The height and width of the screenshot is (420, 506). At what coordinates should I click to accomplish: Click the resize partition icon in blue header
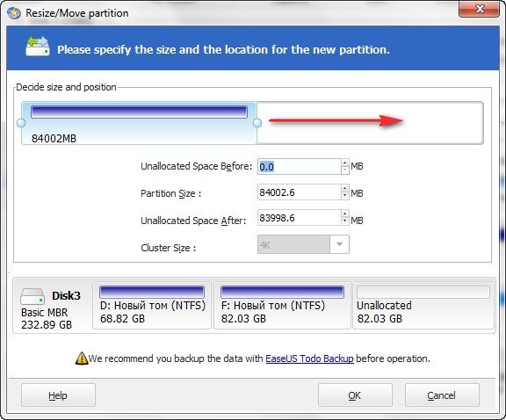click(38, 47)
